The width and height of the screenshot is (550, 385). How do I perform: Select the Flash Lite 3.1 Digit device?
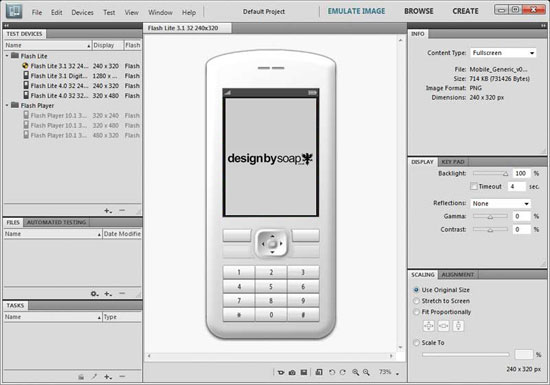73,76
